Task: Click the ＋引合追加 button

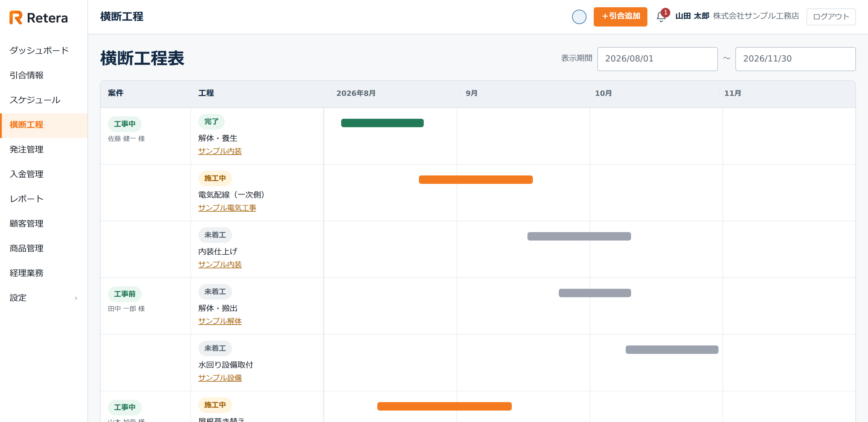Action: tap(620, 17)
